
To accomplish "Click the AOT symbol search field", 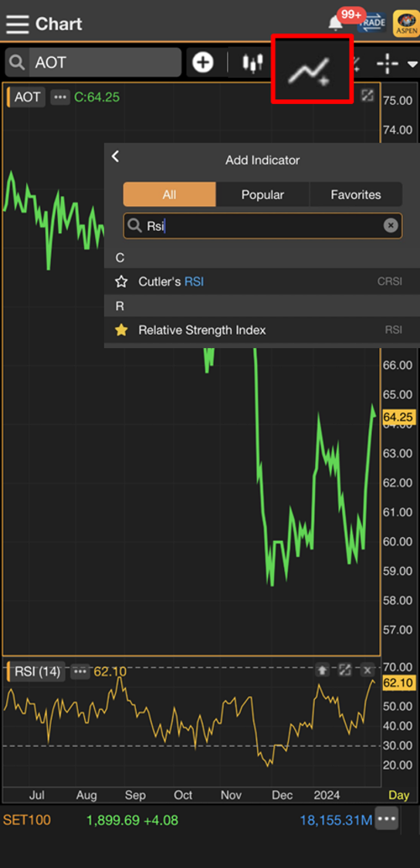I will click(x=93, y=62).
